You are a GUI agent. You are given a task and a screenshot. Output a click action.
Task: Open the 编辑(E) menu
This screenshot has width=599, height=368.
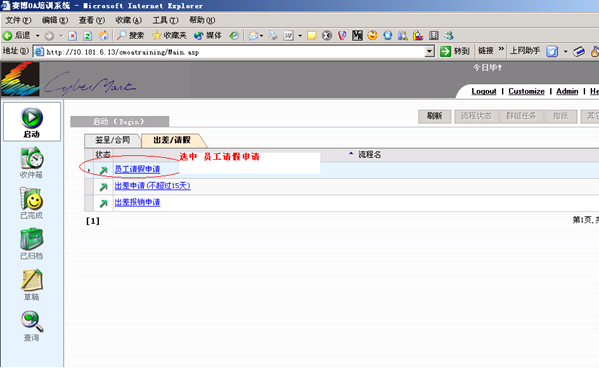pyautogui.click(x=55, y=20)
